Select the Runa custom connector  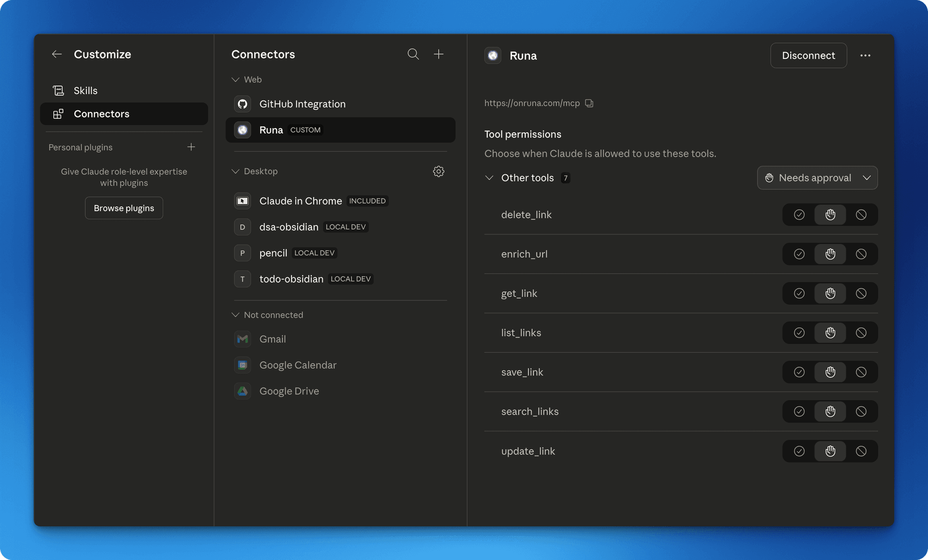[340, 129]
